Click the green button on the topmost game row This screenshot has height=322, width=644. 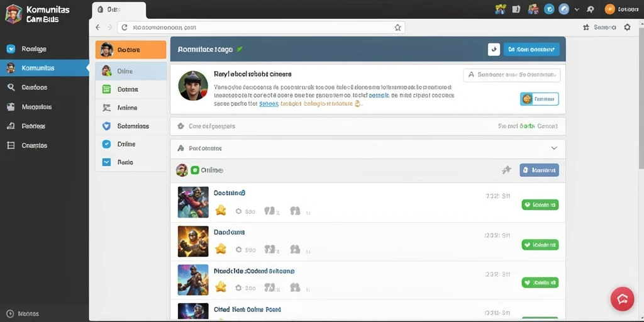(x=540, y=204)
